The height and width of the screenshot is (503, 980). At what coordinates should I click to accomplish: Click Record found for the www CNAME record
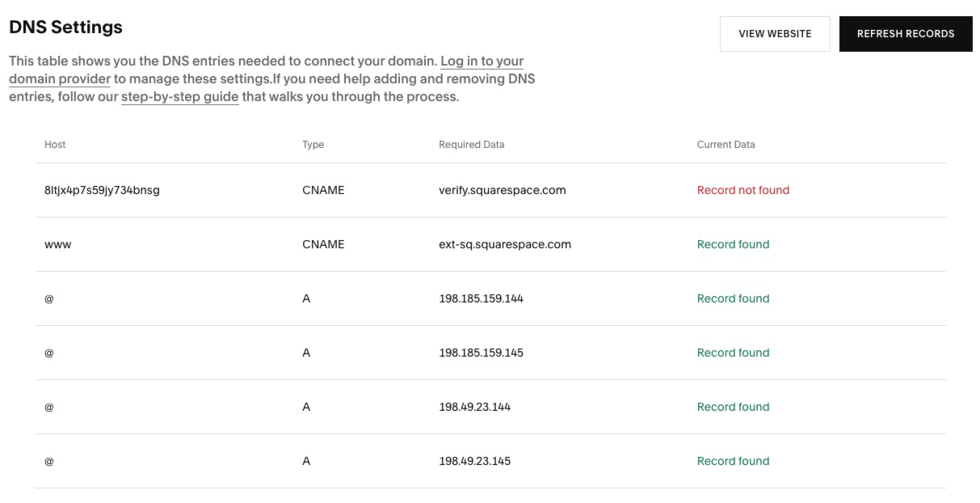point(732,243)
